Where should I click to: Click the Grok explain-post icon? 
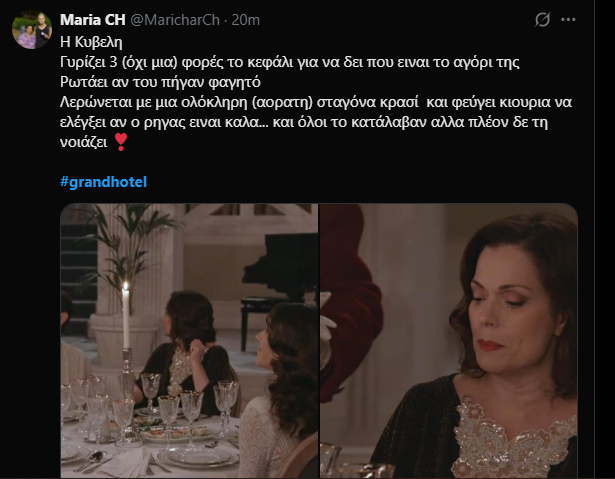click(542, 19)
